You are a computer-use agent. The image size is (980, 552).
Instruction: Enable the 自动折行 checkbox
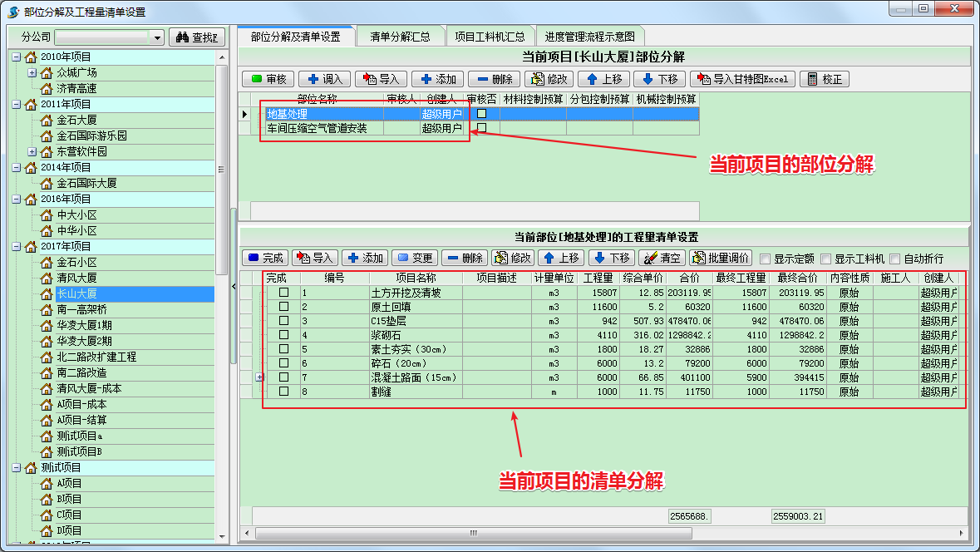(895, 259)
